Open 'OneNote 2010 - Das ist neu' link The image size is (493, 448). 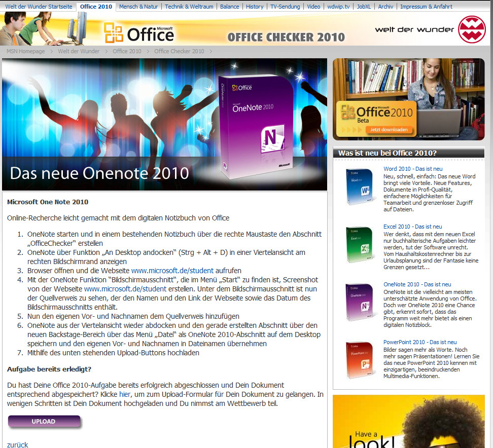417,284
